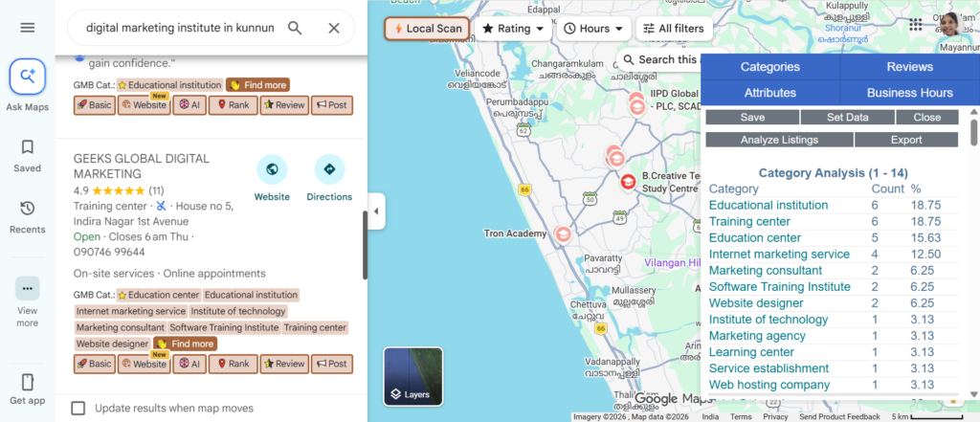980x422 pixels.
Task: Toggle Update results when map moves checkbox
Action: click(x=78, y=409)
